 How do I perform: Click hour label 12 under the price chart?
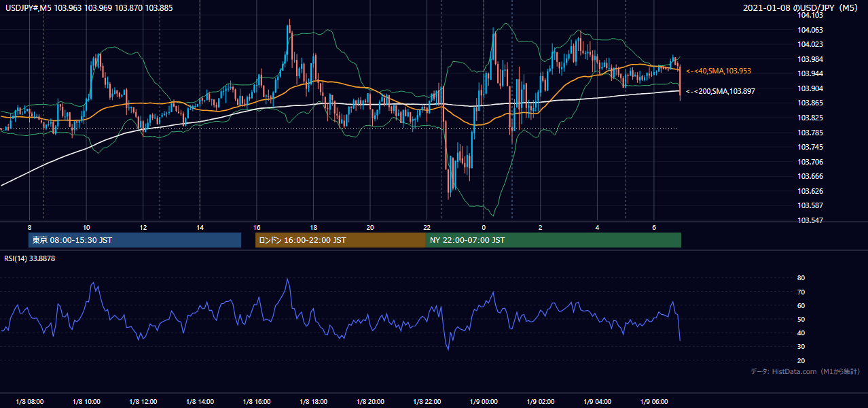[143, 227]
